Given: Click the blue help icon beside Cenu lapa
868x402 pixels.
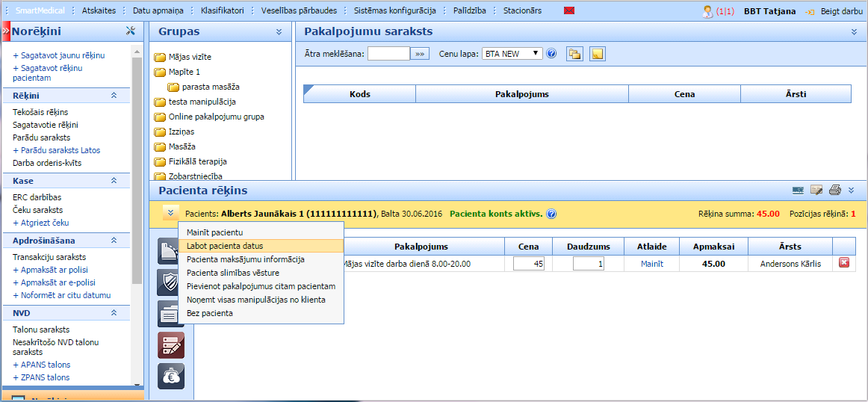Looking at the screenshot, I should tap(551, 54).
